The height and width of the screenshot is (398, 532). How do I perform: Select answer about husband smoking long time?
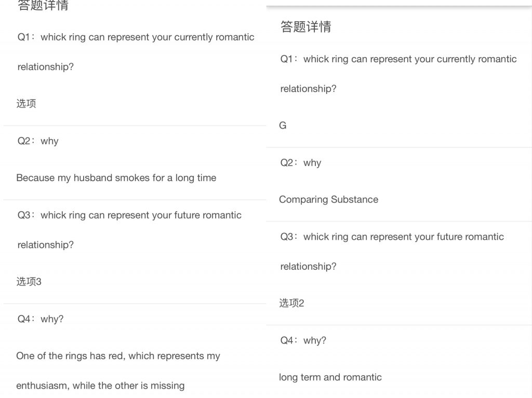(116, 177)
